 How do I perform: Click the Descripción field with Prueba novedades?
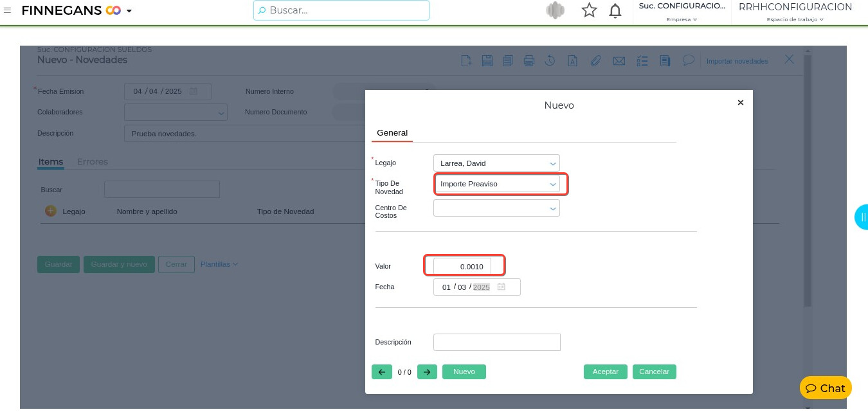[x=244, y=133]
